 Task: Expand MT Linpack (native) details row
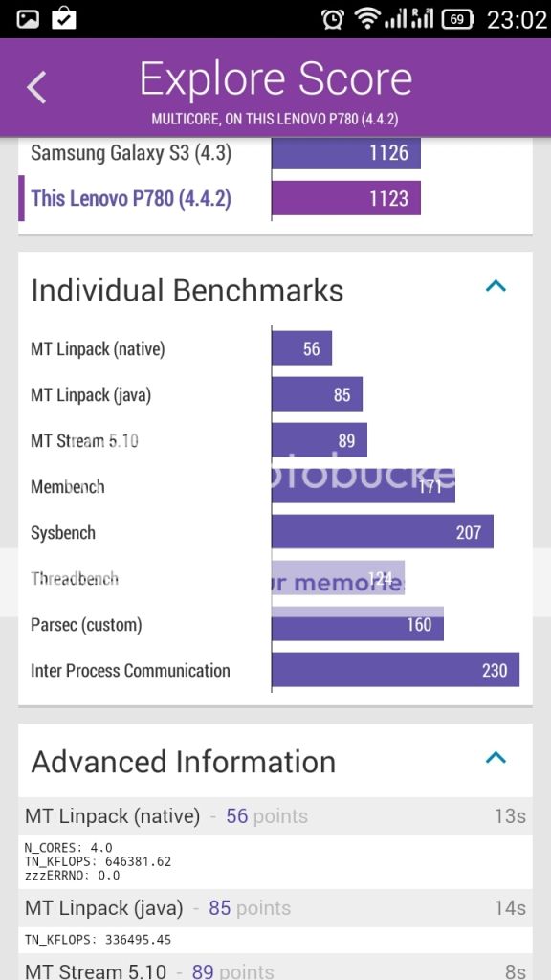(275, 816)
